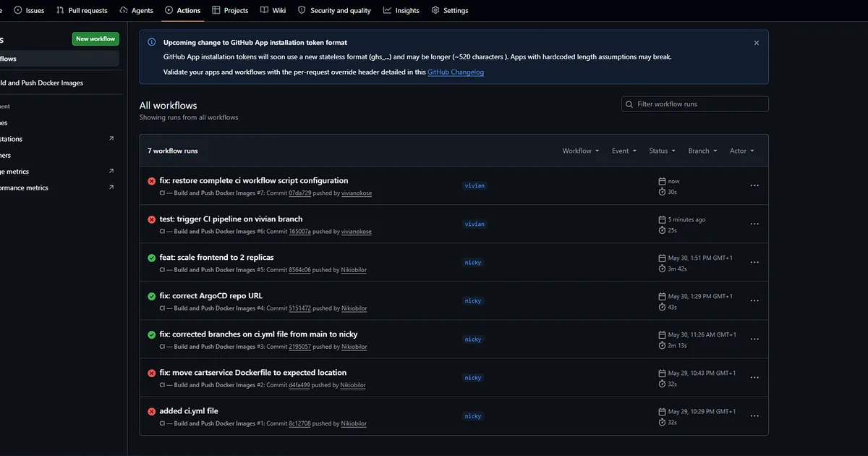Open commit 165007a link
This screenshot has height=456, width=868.
(299, 232)
